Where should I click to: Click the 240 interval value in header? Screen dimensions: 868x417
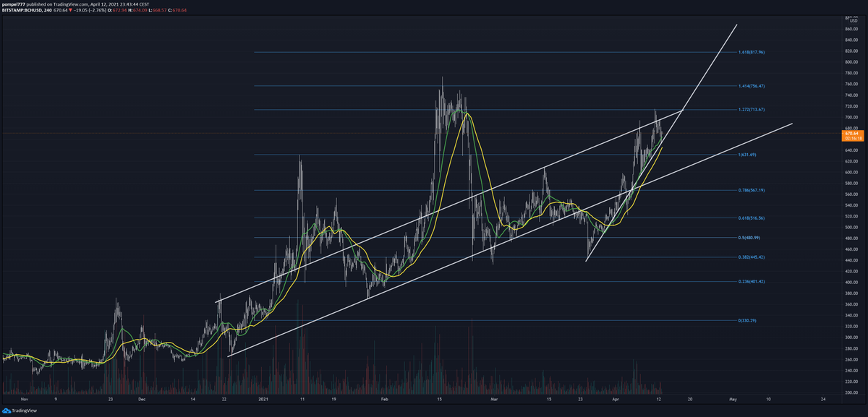(48, 10)
